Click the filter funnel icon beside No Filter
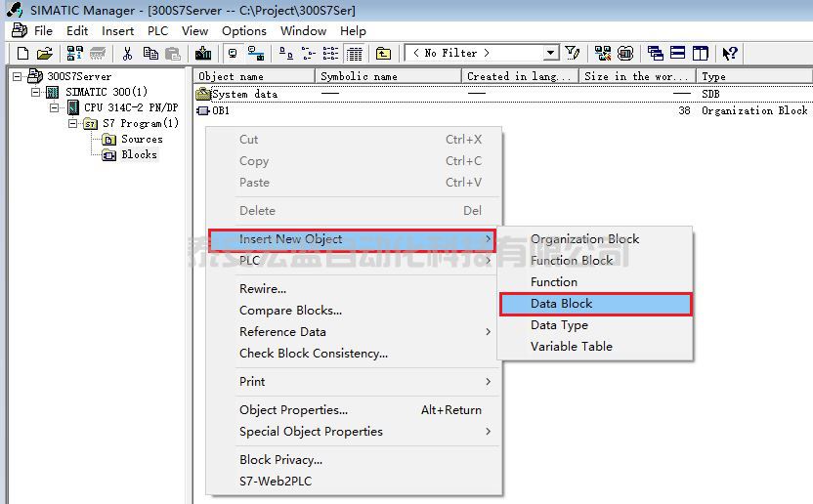Image resolution: width=813 pixels, height=504 pixels. tap(573, 54)
